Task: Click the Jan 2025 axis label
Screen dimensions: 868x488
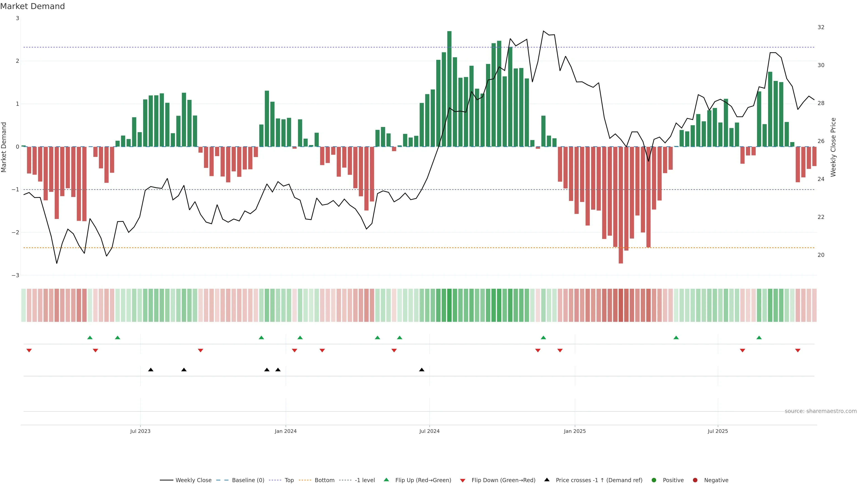Action: coord(575,432)
